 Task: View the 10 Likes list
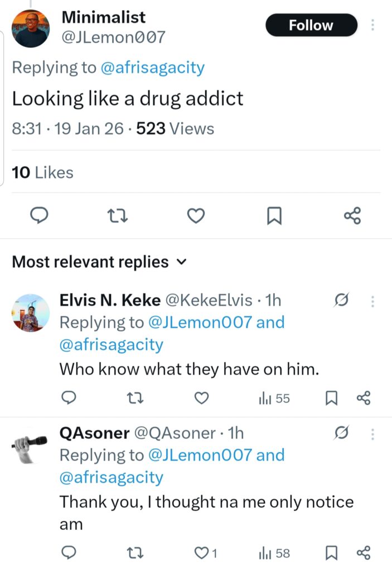pyautogui.click(x=42, y=173)
